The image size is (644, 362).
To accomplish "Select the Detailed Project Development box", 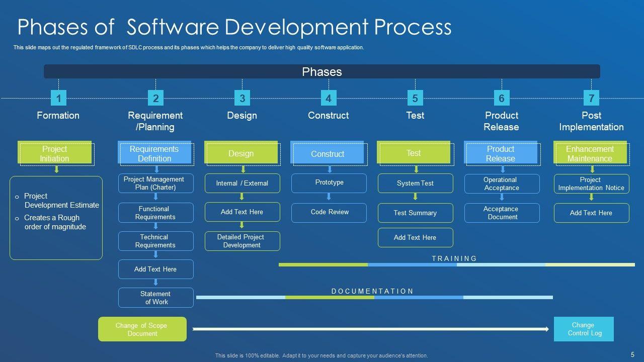I will pos(242,241).
